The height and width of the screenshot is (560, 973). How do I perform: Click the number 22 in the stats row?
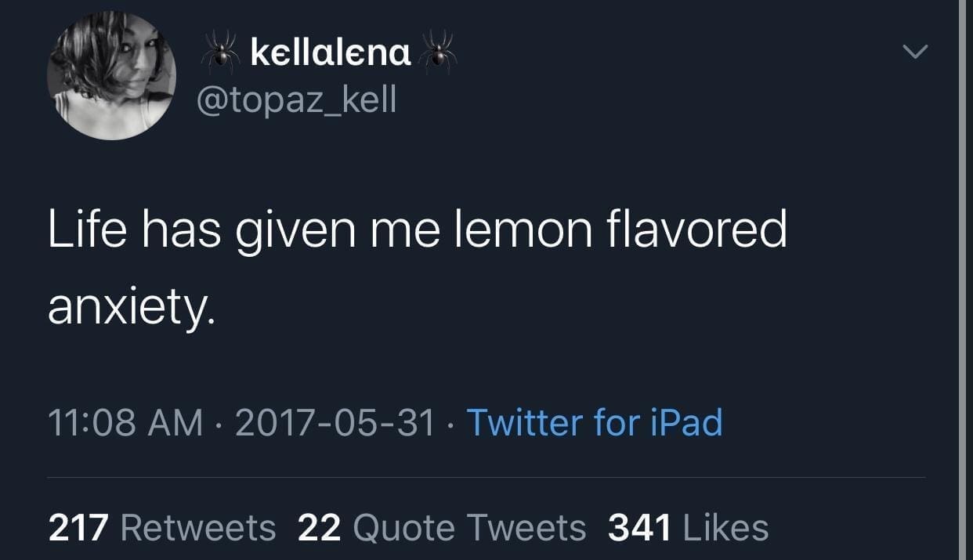319,527
